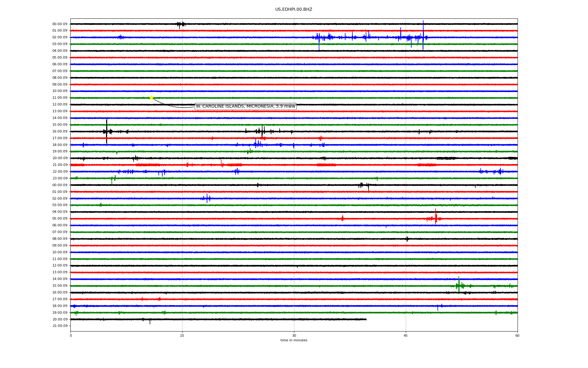Click the red spike on the second 05:00:09 trace

coord(435,217)
